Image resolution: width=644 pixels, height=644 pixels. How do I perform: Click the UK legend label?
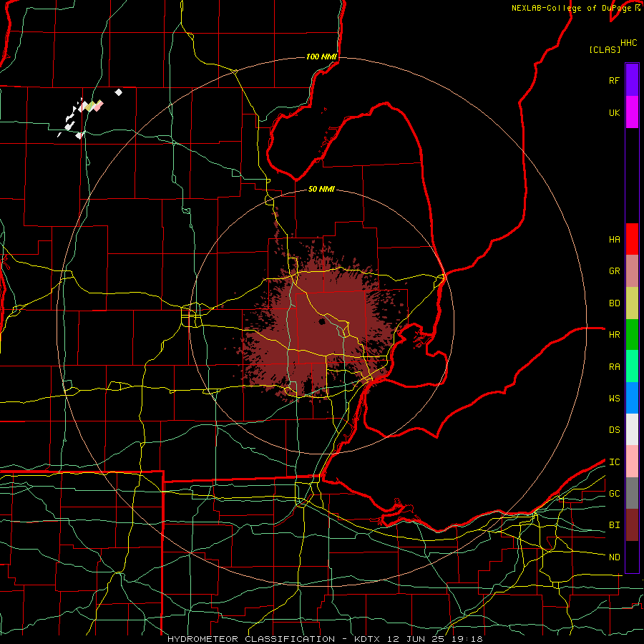tap(614, 112)
